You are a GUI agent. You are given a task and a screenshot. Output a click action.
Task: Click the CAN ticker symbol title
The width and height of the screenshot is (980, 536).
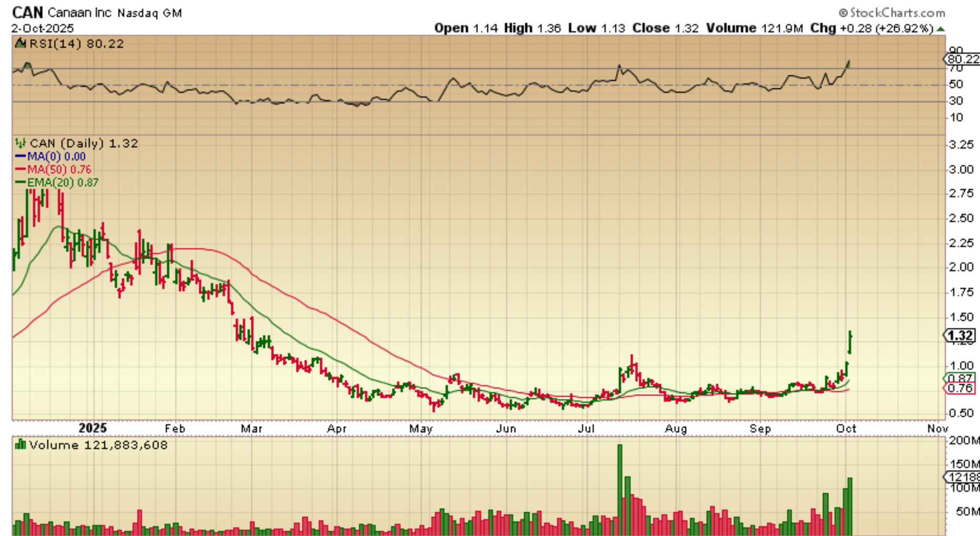click(x=27, y=12)
